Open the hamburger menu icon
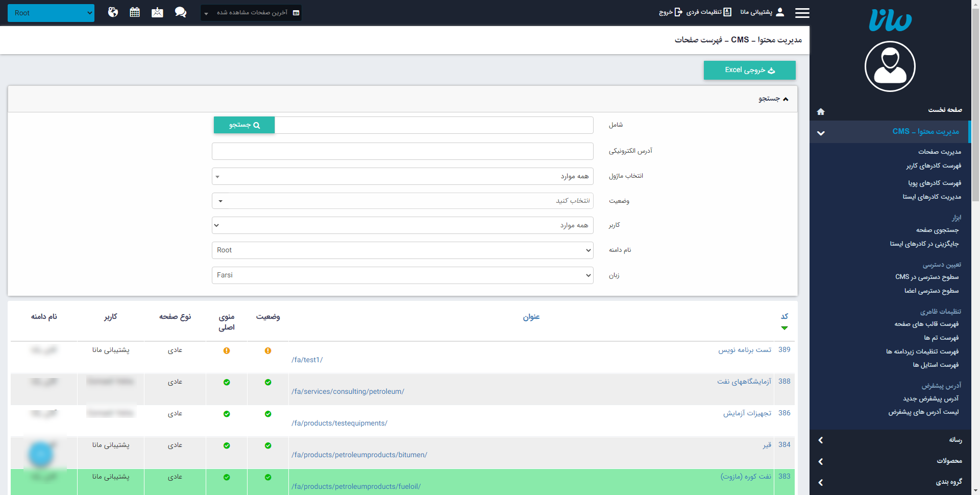Screen dimensions: 980x495 pos(802,13)
